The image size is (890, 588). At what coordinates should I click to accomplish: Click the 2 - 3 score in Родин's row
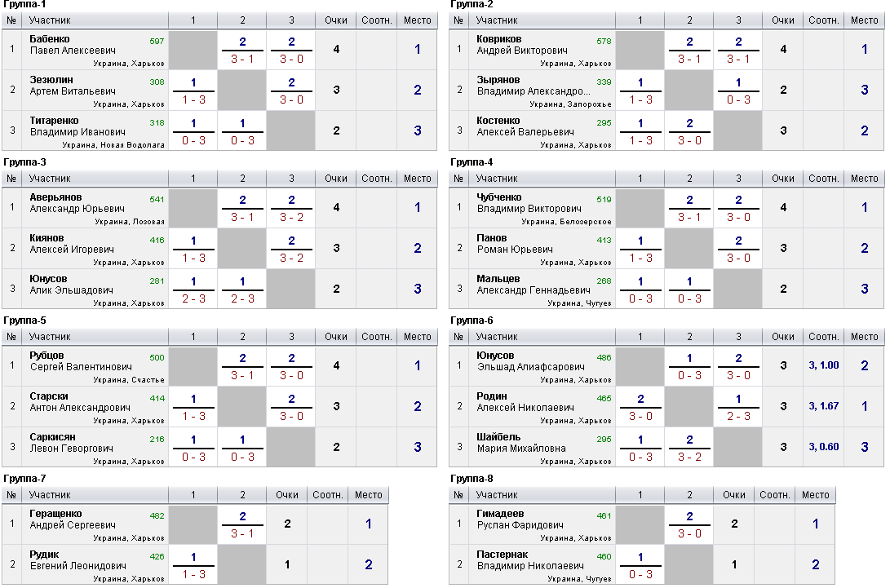point(738,417)
